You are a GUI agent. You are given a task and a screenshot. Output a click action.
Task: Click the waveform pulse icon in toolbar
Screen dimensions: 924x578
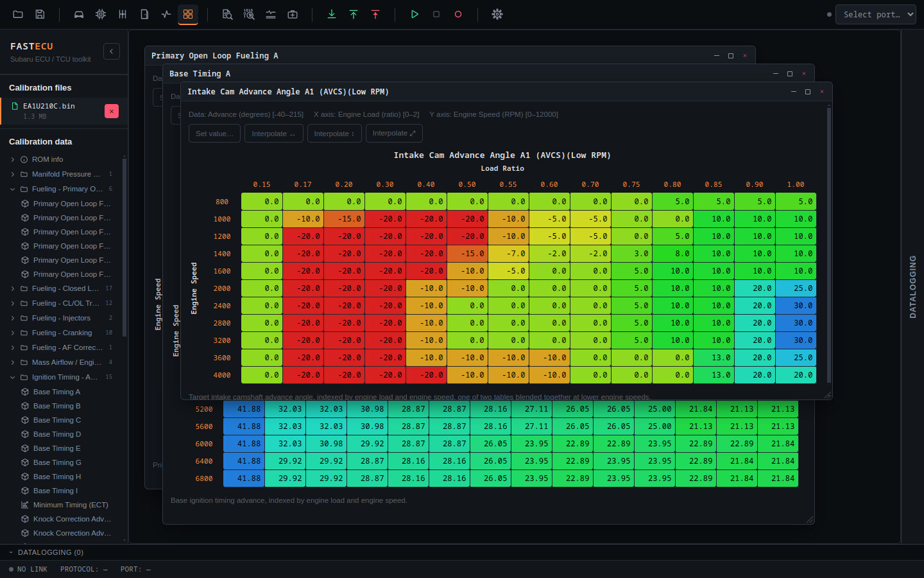(166, 14)
